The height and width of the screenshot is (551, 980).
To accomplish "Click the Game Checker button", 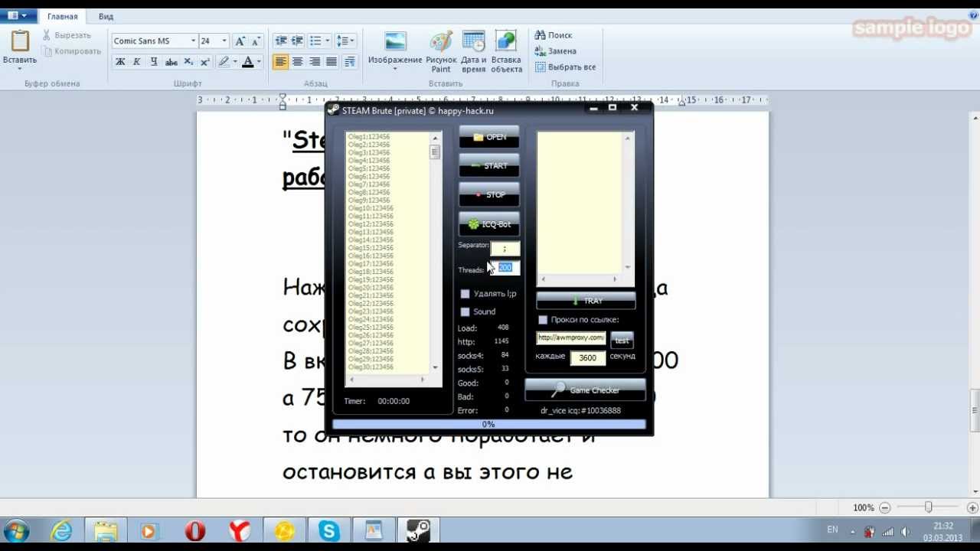I will pyautogui.click(x=585, y=390).
